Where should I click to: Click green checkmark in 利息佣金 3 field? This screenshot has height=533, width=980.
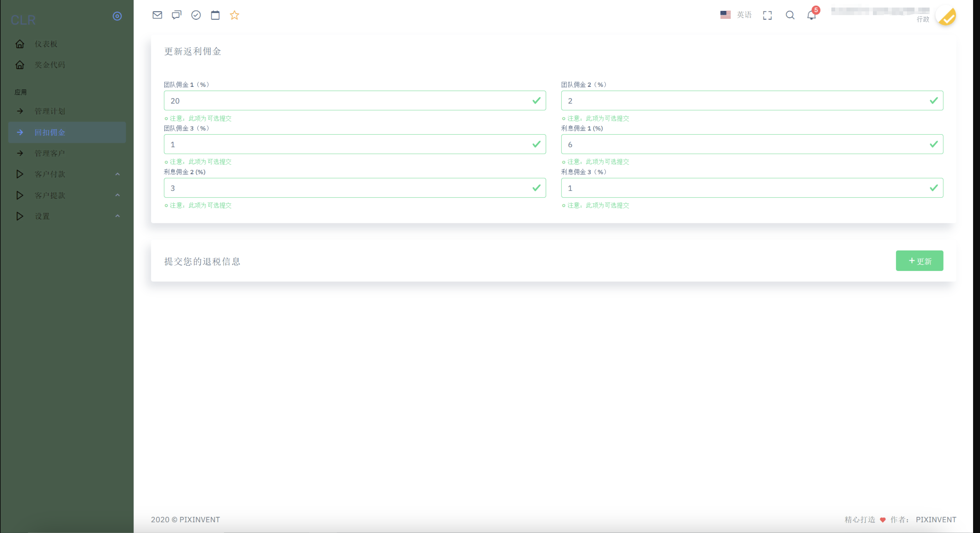(934, 188)
